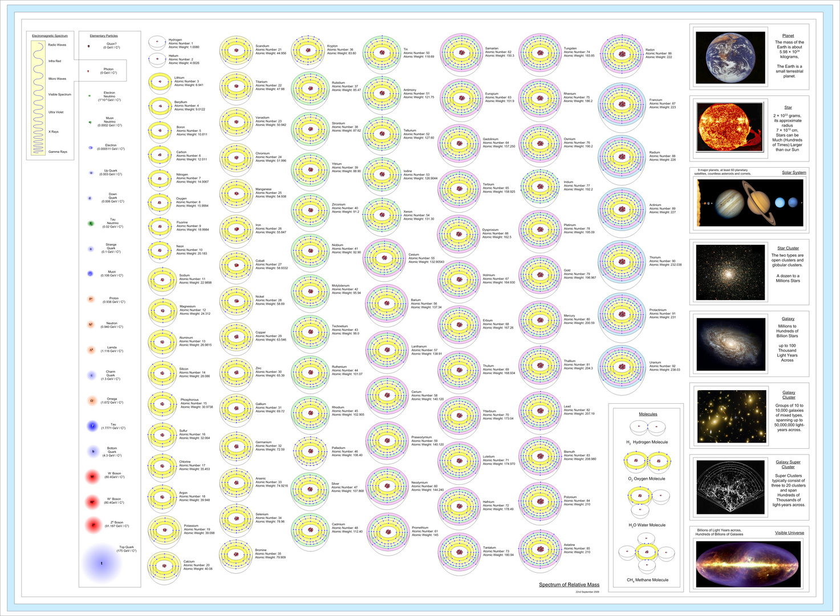Viewport: 840px width, 616px height.
Task: Click the Scandium atom diagram
Action: 236,51
